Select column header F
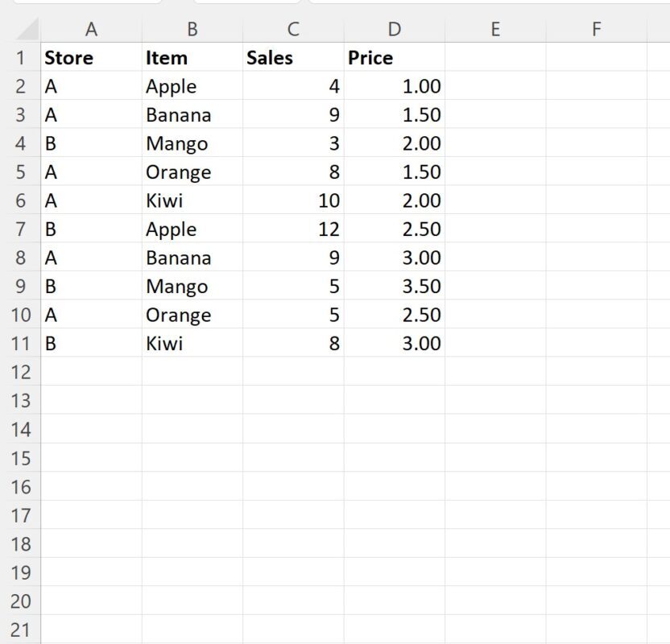 point(596,29)
